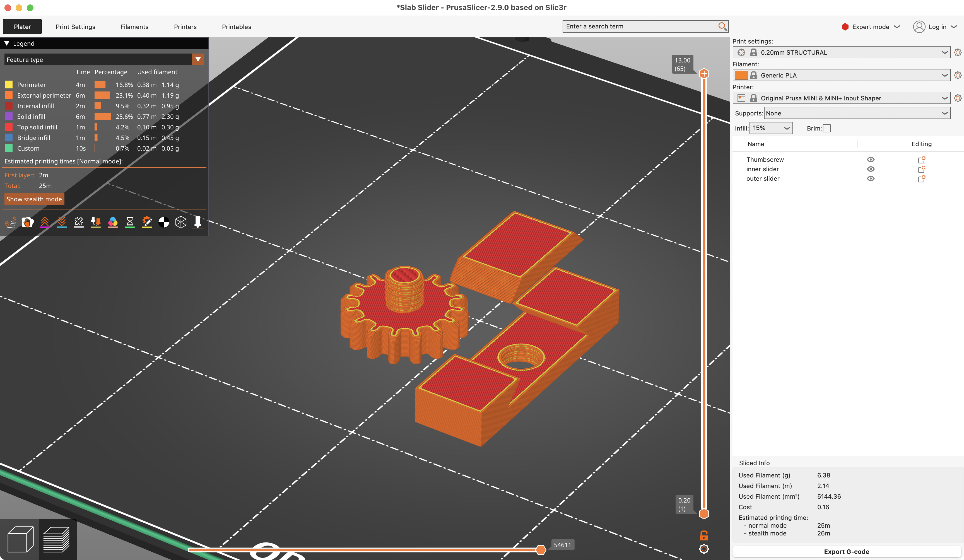Click the purple Solid infill legend swatch
Screen dimensions: 964x560
(x=8, y=116)
